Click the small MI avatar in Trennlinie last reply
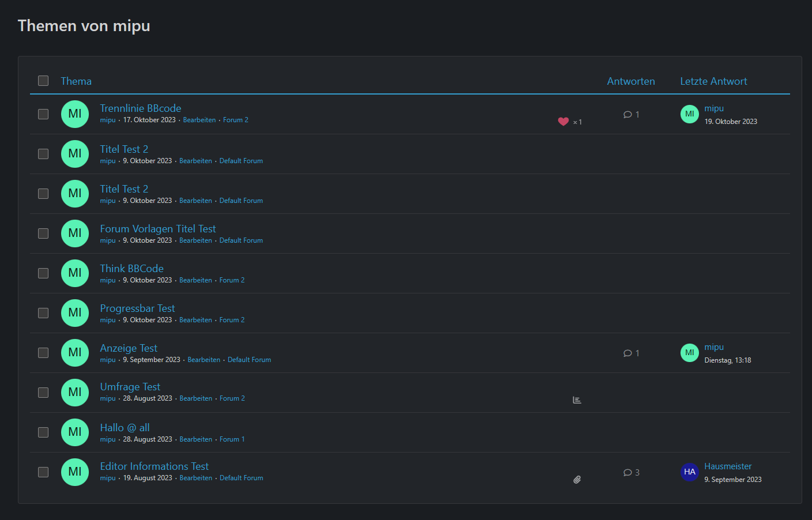Screen dimensions: 812x520 pyautogui.click(x=689, y=114)
